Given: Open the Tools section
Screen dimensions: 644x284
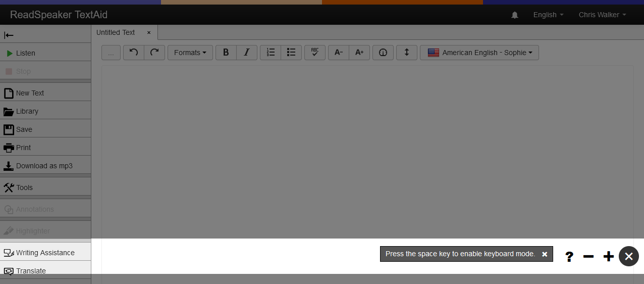Looking at the screenshot, I should (x=45, y=187).
